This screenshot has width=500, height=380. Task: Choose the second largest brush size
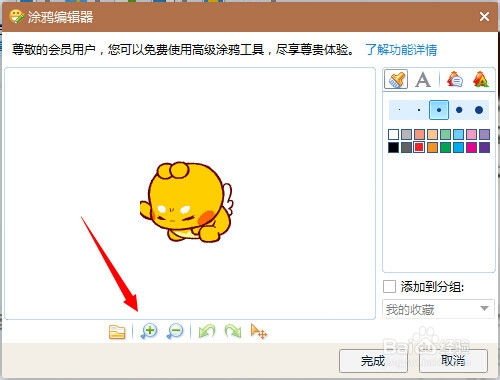(x=459, y=110)
